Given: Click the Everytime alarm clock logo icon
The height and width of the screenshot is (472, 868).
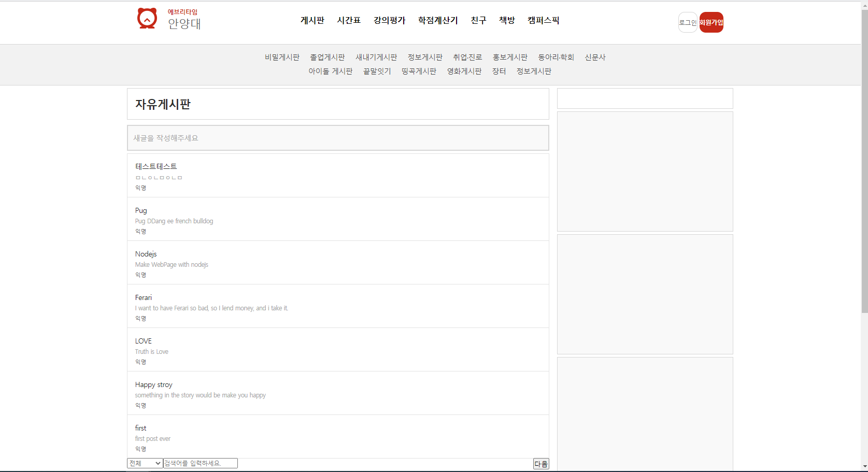Looking at the screenshot, I should coord(147,18).
